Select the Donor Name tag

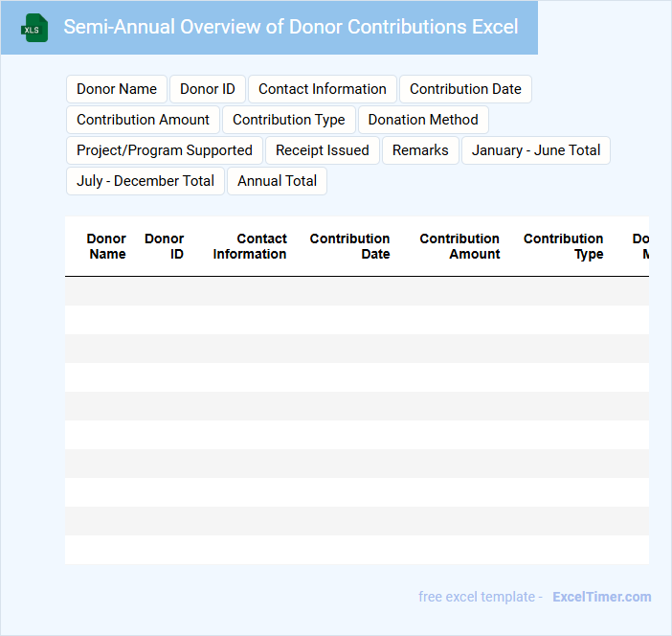(117, 89)
